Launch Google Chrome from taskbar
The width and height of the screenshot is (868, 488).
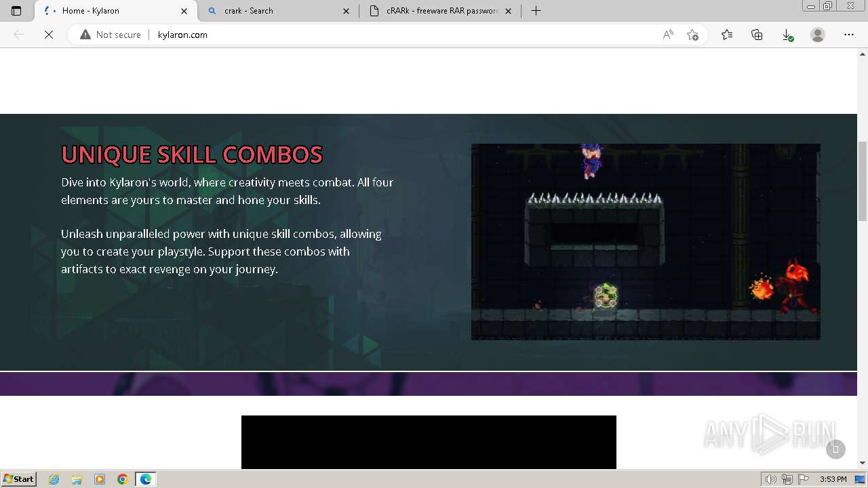tap(123, 479)
